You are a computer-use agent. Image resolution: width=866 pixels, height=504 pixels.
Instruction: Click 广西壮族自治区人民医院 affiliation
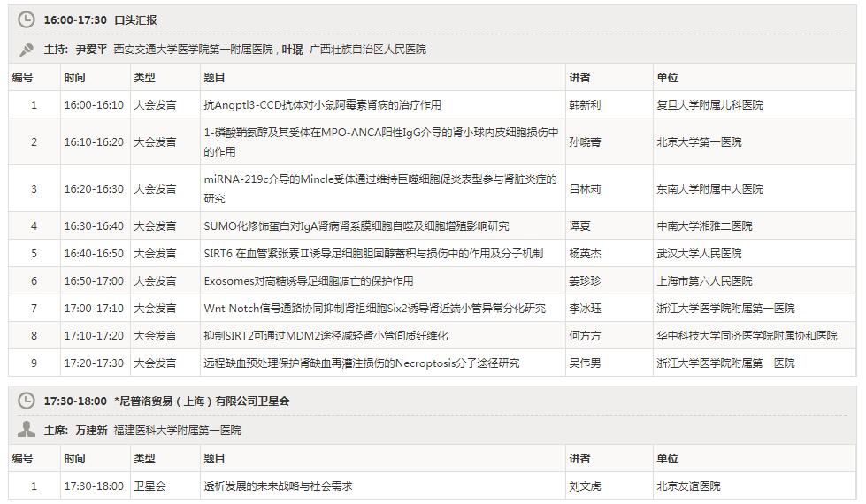(367, 50)
